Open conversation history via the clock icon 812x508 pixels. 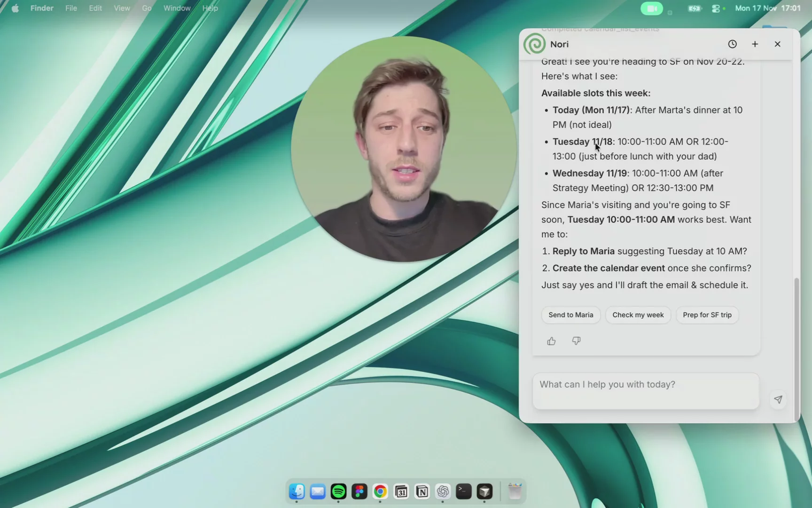click(x=733, y=44)
